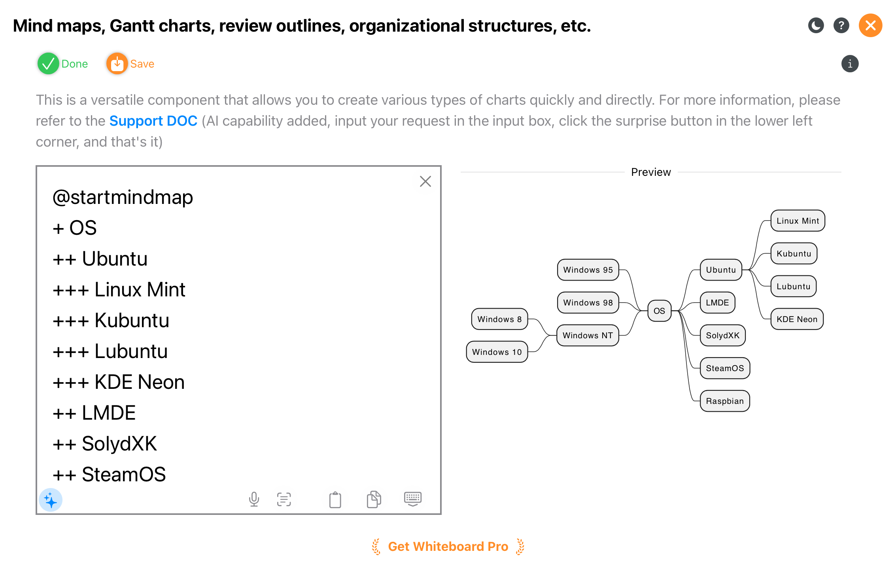This screenshot has height=588, width=896.
Task: Open the info icon
Action: [850, 64]
